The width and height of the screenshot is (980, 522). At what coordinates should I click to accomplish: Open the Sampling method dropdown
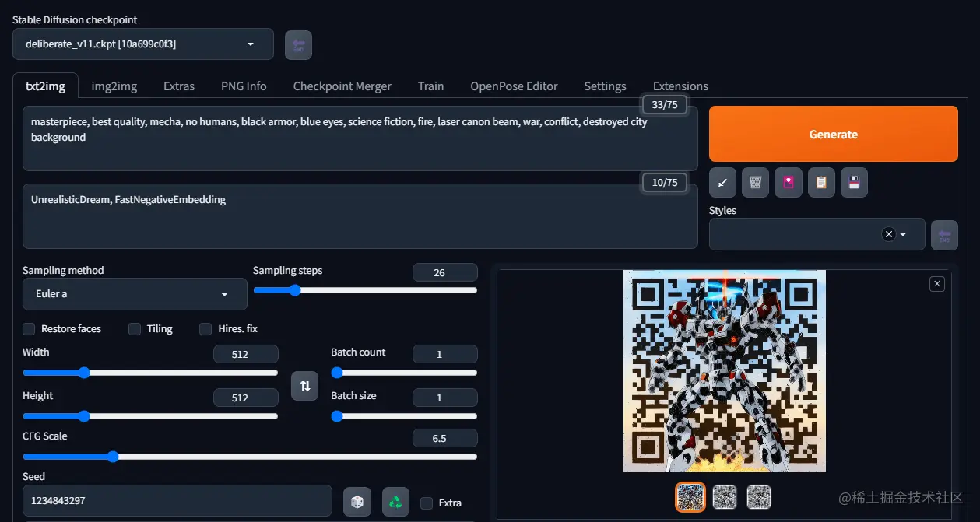pos(135,294)
